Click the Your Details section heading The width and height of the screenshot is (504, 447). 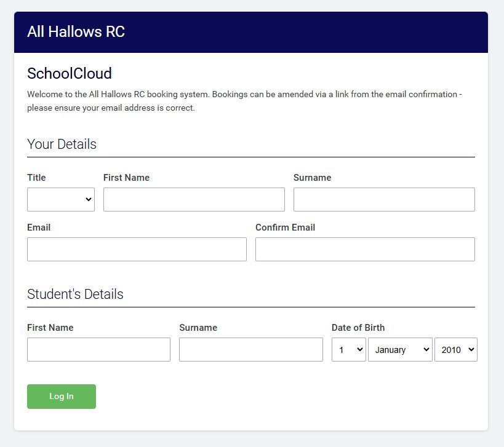[x=62, y=144]
